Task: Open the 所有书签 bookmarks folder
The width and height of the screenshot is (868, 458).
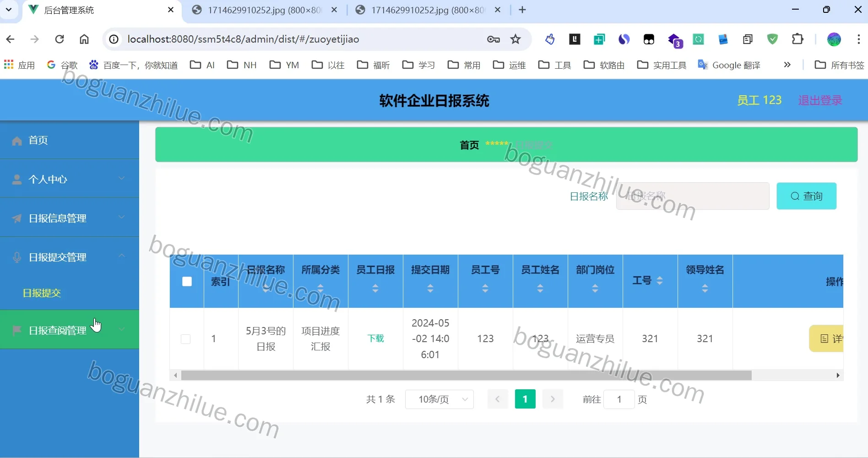Action: click(x=840, y=65)
